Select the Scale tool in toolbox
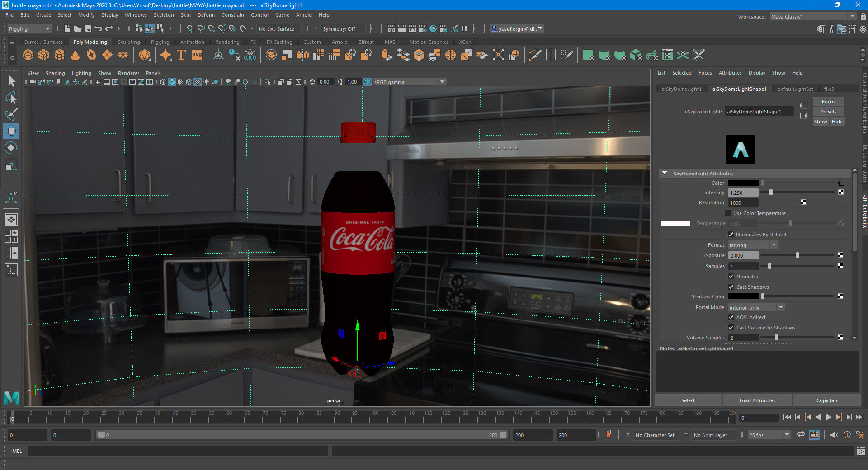This screenshot has height=470, width=868. 12,164
